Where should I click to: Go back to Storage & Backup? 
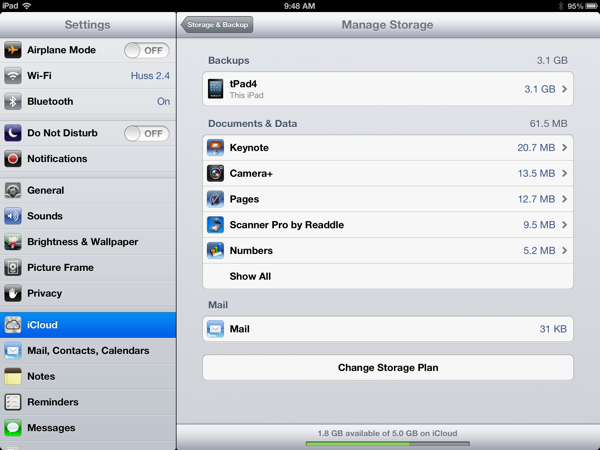point(218,25)
